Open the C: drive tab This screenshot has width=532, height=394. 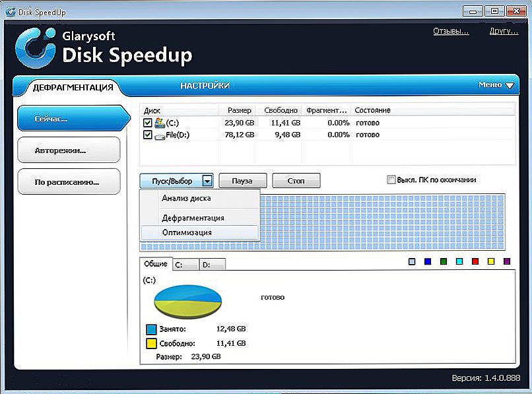click(185, 265)
